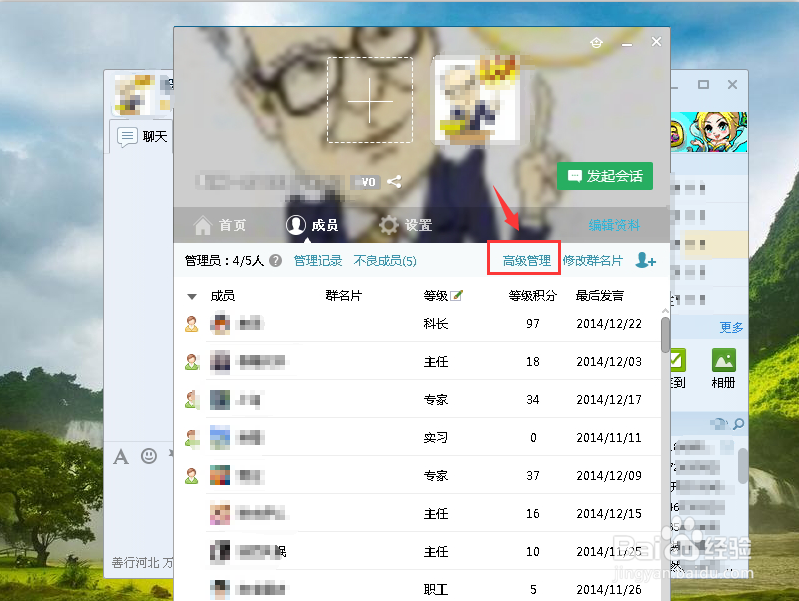
Task: Sort by 最后发言 column header
Action: point(600,296)
